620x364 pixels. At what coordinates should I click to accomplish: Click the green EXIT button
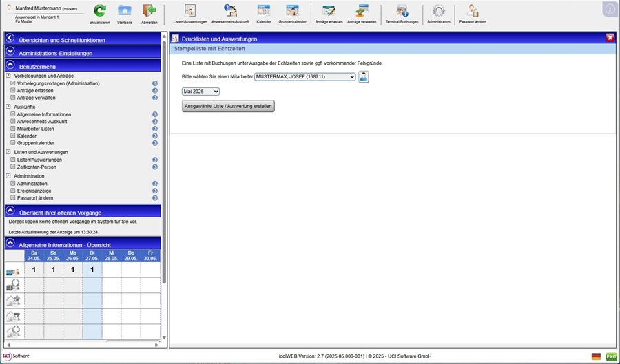click(x=611, y=356)
